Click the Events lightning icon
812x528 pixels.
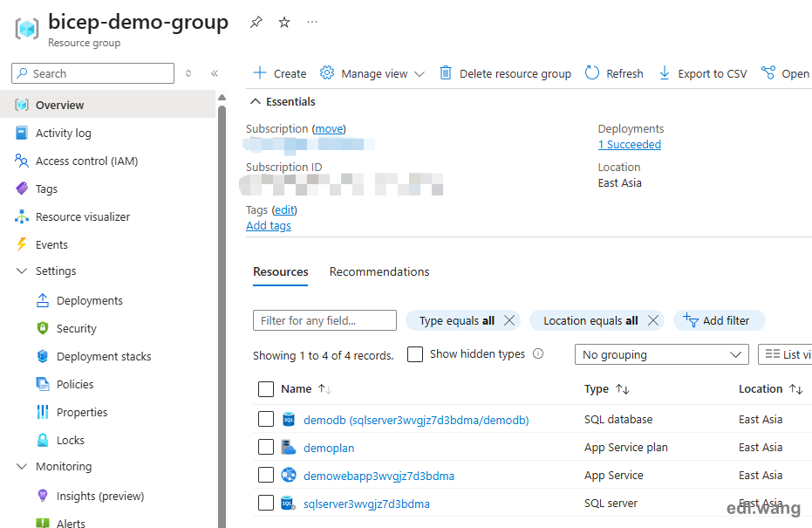pyautogui.click(x=22, y=244)
